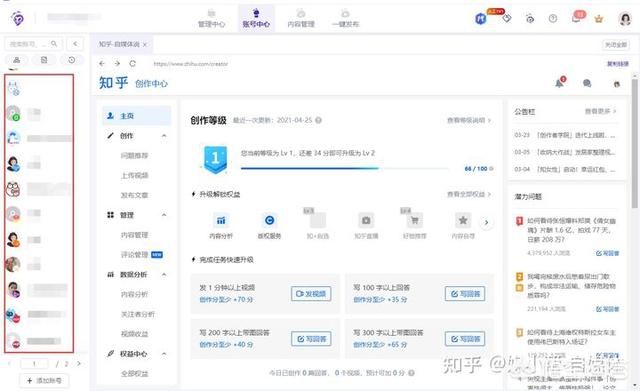The image size is (640, 391).
Task: Click the 添加账号 button
Action: pyautogui.click(x=44, y=381)
